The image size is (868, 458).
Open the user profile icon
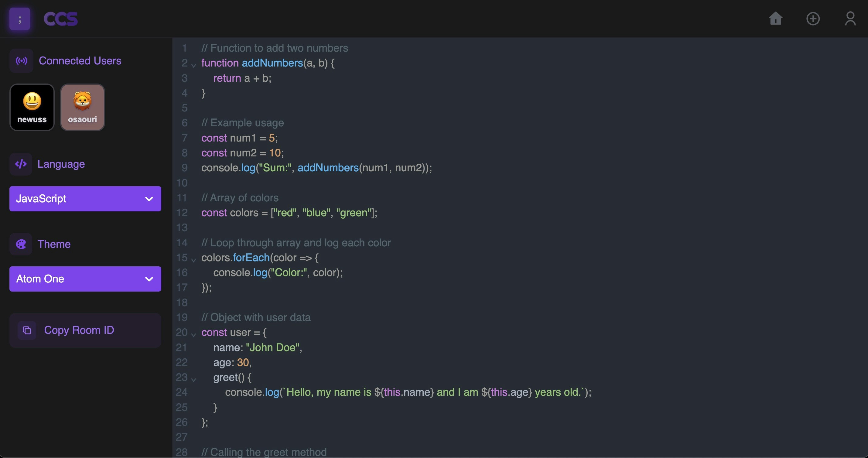(x=850, y=19)
